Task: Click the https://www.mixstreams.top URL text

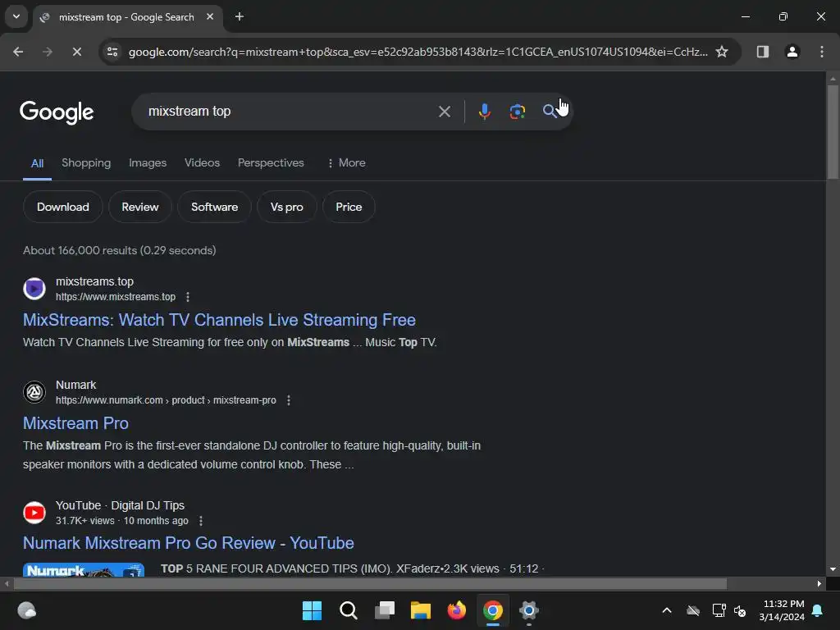Action: (x=116, y=297)
